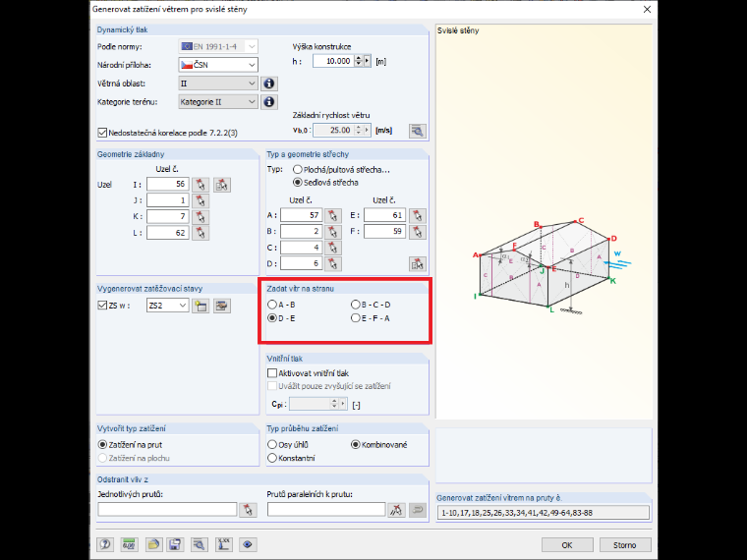Viewport: 747px width, 560px height.
Task: Click OK to generate wind loads
Action: [567, 544]
